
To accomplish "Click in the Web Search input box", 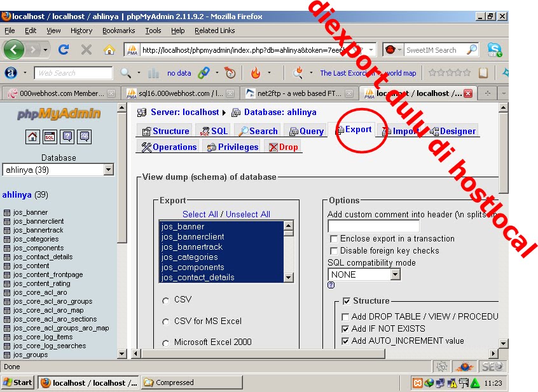I will point(73,73).
